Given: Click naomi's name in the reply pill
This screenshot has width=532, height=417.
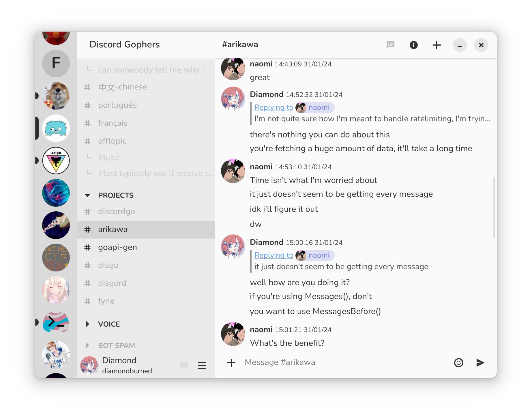Looking at the screenshot, I should [319, 107].
